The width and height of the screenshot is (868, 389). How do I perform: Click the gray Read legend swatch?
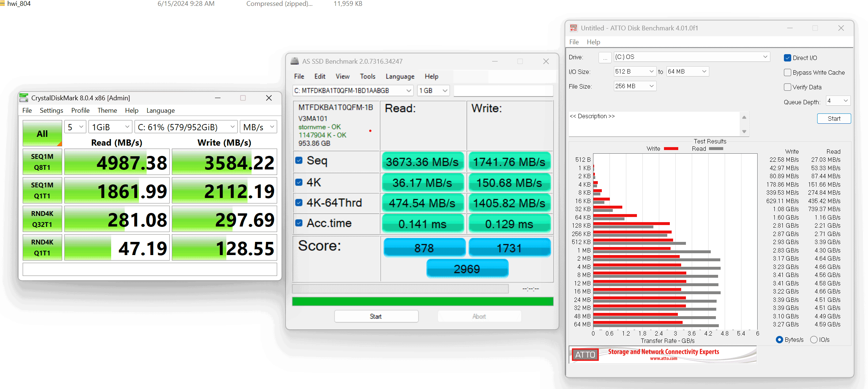click(716, 149)
